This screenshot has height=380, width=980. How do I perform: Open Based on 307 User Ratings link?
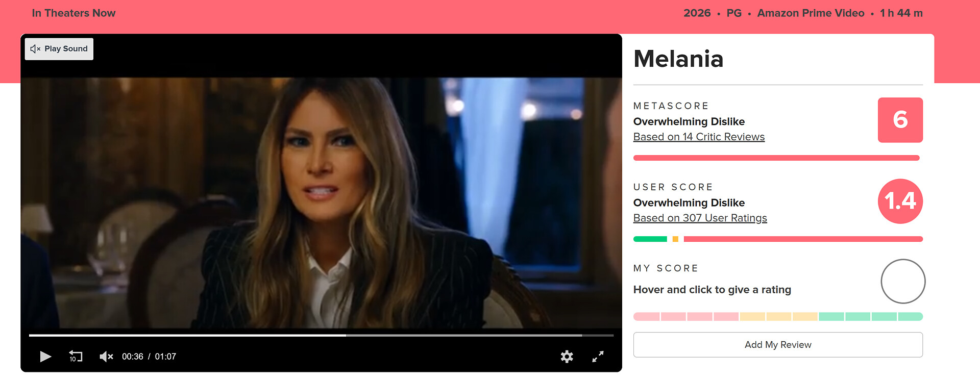[x=700, y=218]
